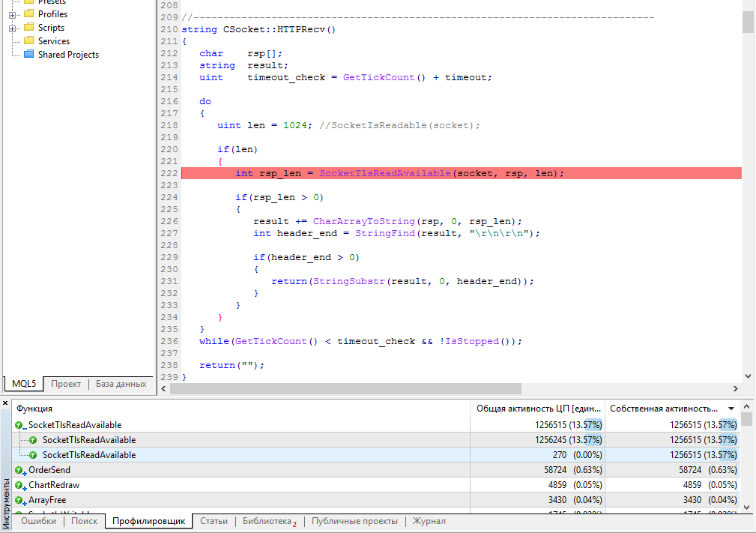Screen dimensions: 756x533
Task: Open the Services tree item
Action: tap(53, 41)
